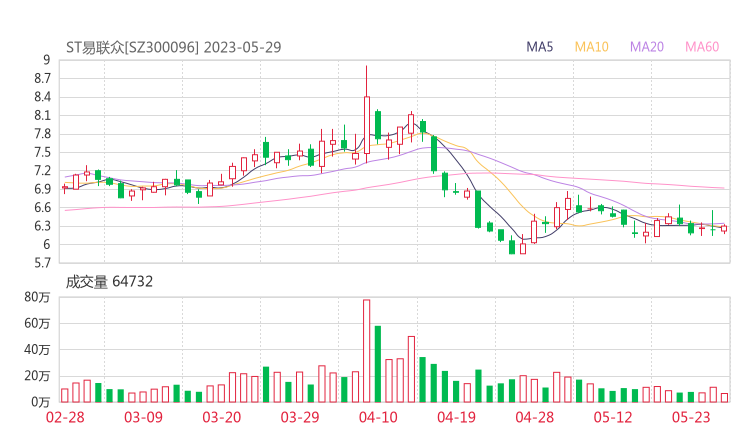Click the 7.8 price axis label

pyautogui.click(x=42, y=134)
